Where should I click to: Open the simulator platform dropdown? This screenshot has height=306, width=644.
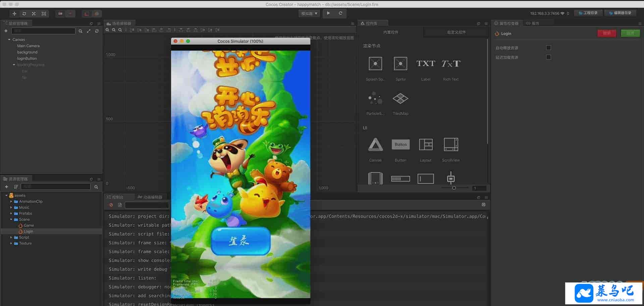point(309,13)
